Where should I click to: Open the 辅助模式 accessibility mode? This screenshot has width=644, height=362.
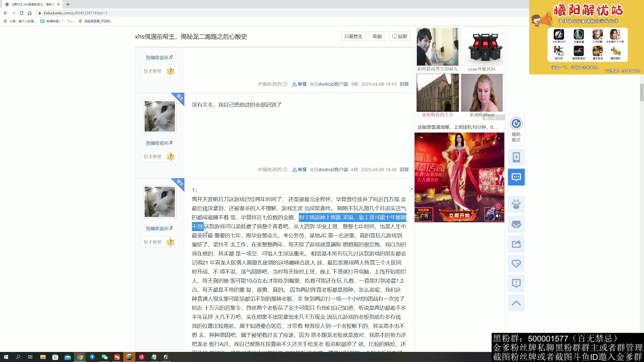(516, 129)
